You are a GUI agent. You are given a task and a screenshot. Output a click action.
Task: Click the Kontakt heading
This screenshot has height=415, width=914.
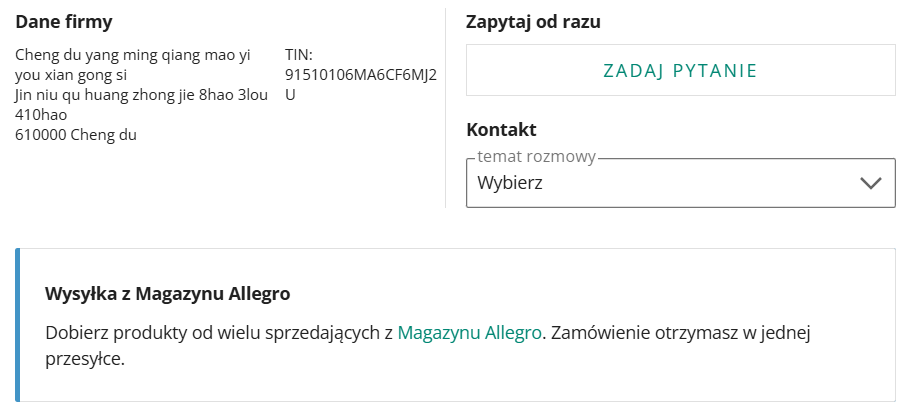[x=501, y=129]
